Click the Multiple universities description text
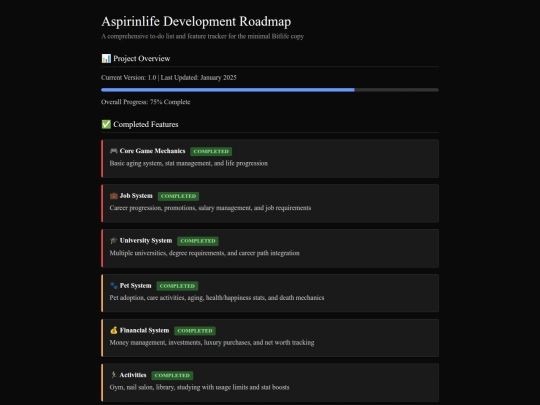The height and width of the screenshot is (405, 540). 205,253
